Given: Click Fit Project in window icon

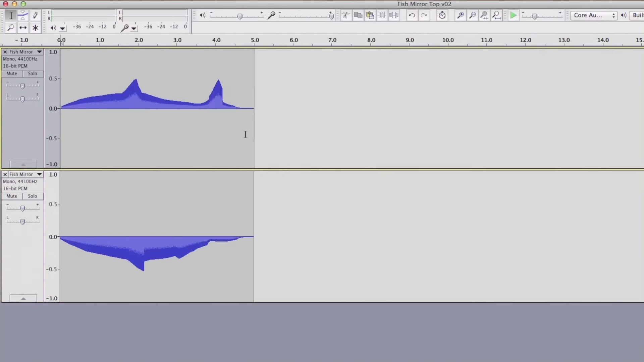Looking at the screenshot, I should coord(496,15).
